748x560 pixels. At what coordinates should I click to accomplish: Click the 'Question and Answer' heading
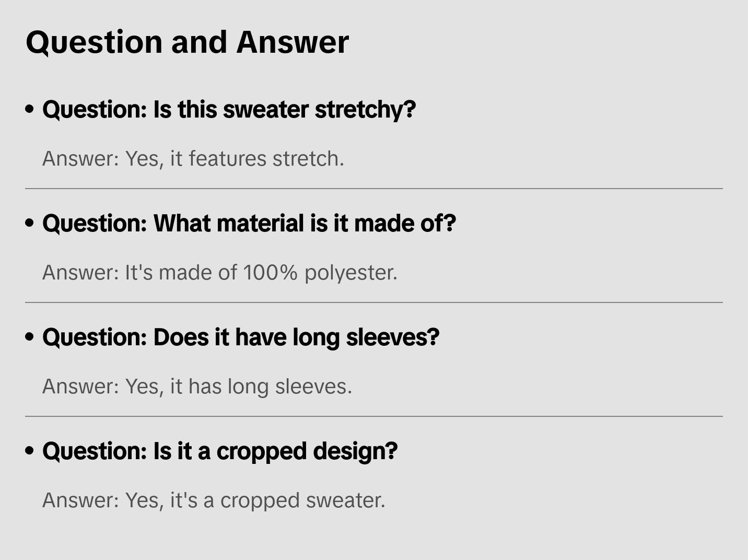click(x=187, y=42)
